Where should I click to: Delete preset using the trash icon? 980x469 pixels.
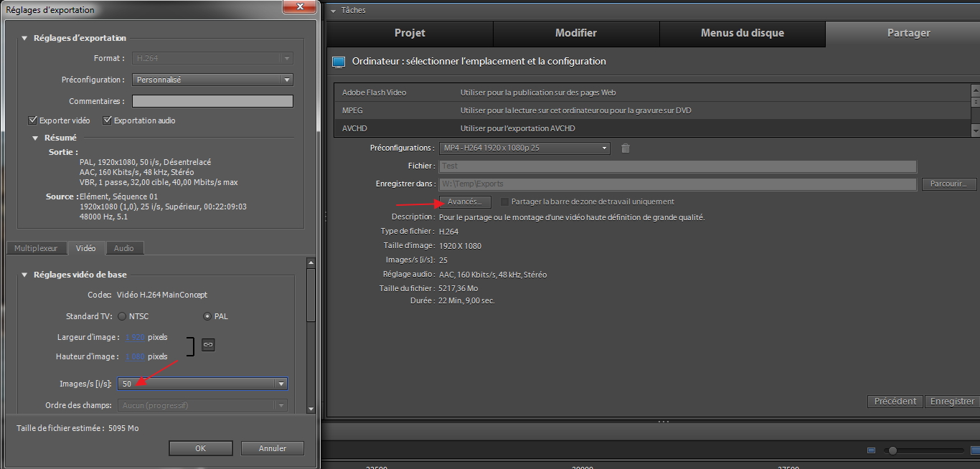625,148
